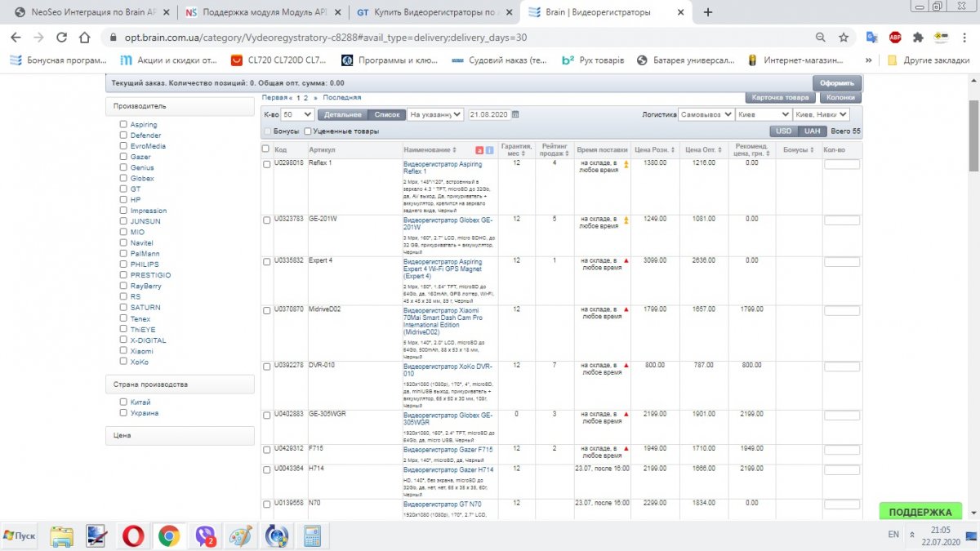Reload the page with the refresh icon
The image size is (980, 551).
pos(62,38)
